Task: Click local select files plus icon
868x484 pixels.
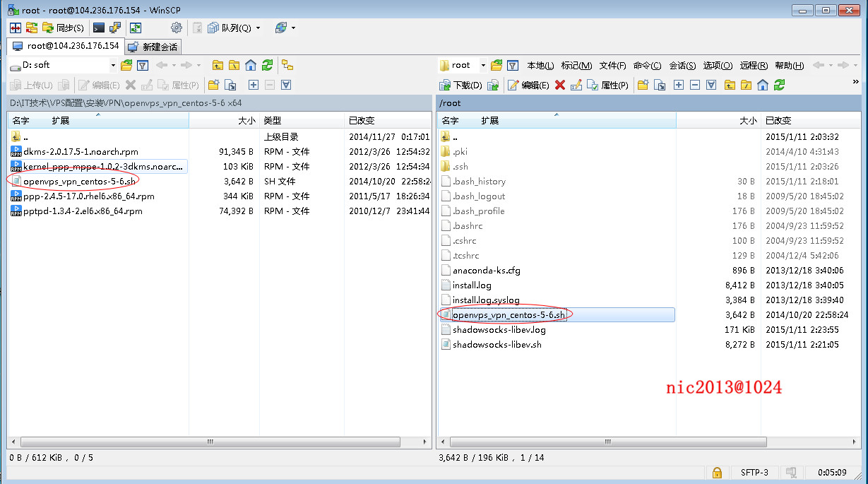Action: [x=254, y=85]
